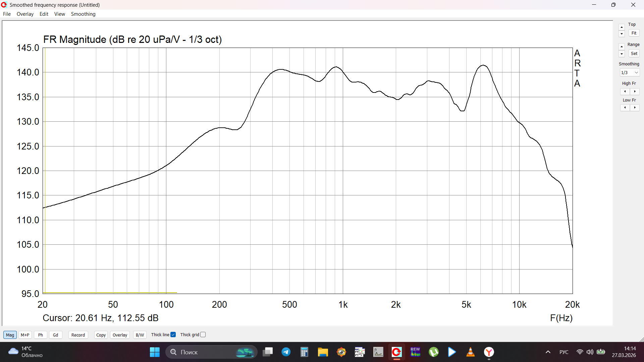Click the Range down arrow
This screenshot has height=362, width=644.
(x=622, y=54)
